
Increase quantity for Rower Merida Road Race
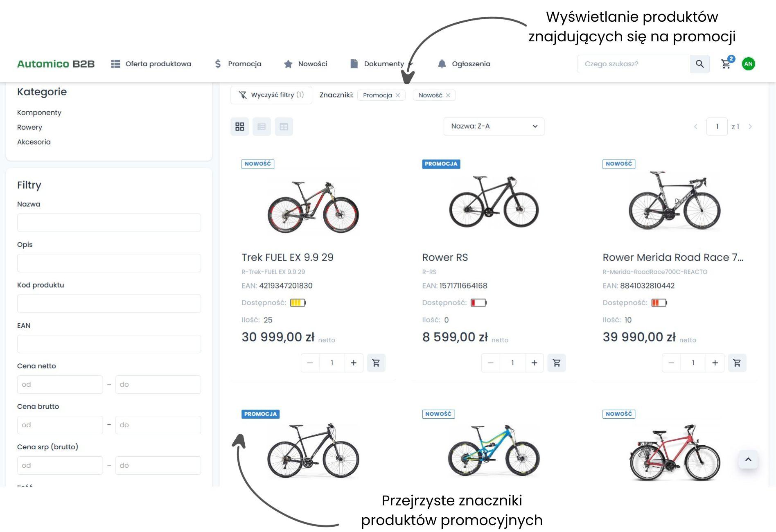click(715, 363)
